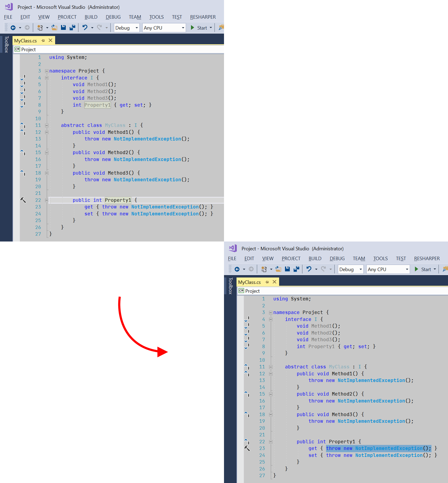
Task: Open Undo history dropdown arrow in top window
Action: coord(92,28)
